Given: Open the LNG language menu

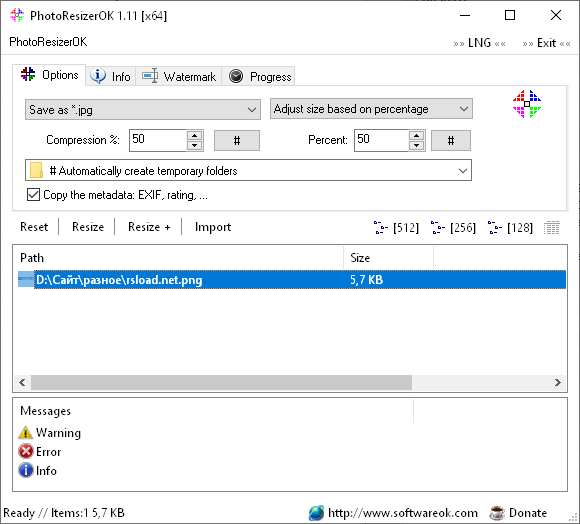Looking at the screenshot, I should point(479,43).
